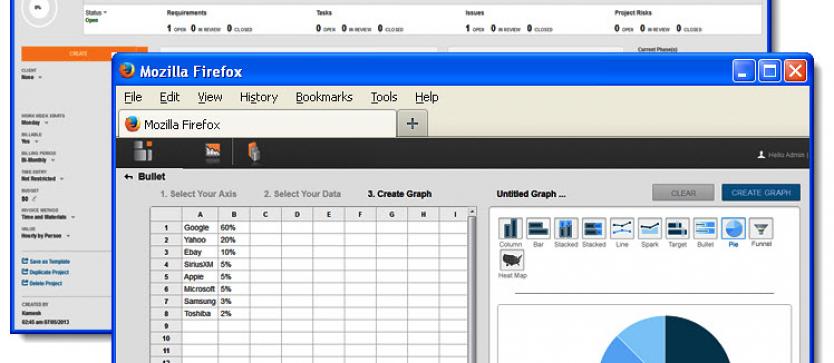Choose the Stacked horizontal bar chart icon

594,228
